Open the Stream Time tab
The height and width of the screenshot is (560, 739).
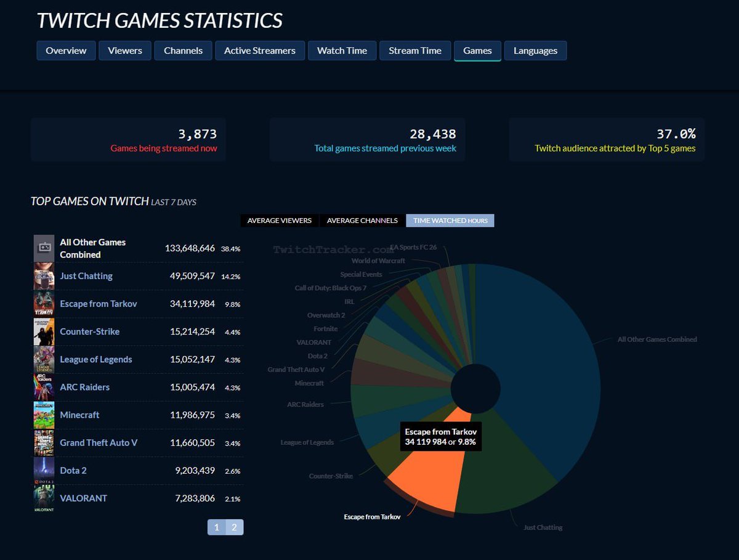point(415,51)
